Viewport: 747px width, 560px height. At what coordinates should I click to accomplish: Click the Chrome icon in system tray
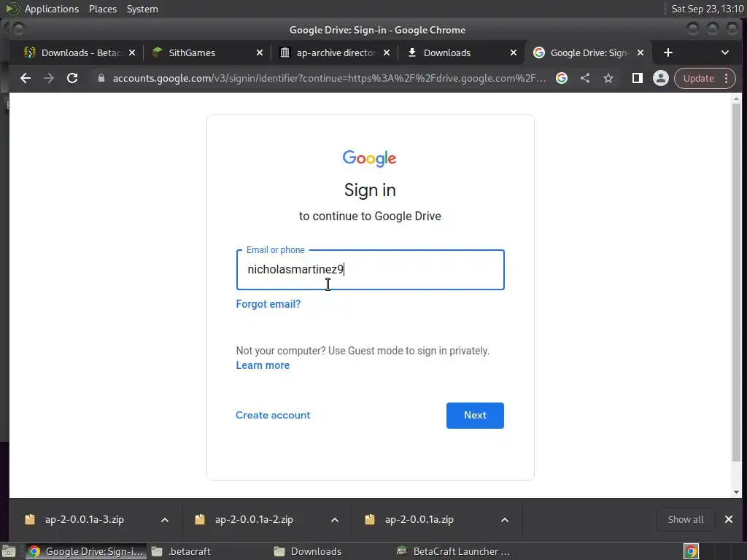(692, 551)
